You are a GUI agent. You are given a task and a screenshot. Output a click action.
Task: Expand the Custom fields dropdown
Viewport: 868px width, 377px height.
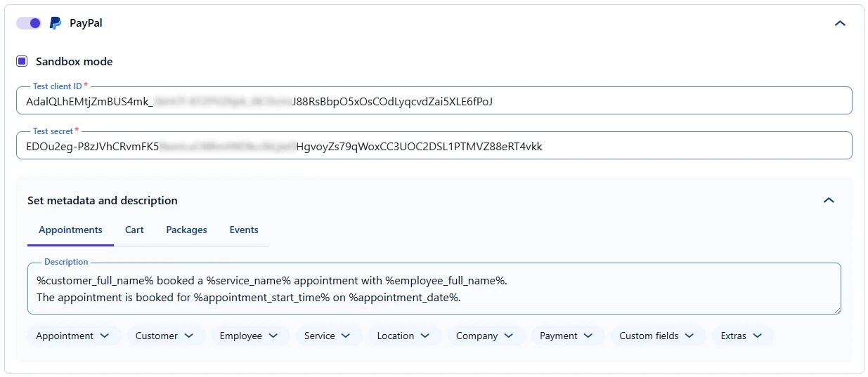(x=657, y=336)
